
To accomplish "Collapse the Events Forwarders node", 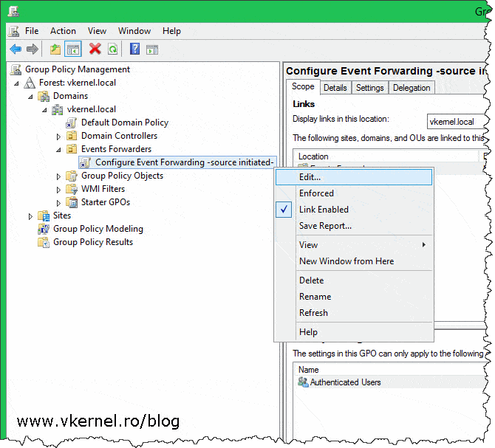I will pos(58,150).
